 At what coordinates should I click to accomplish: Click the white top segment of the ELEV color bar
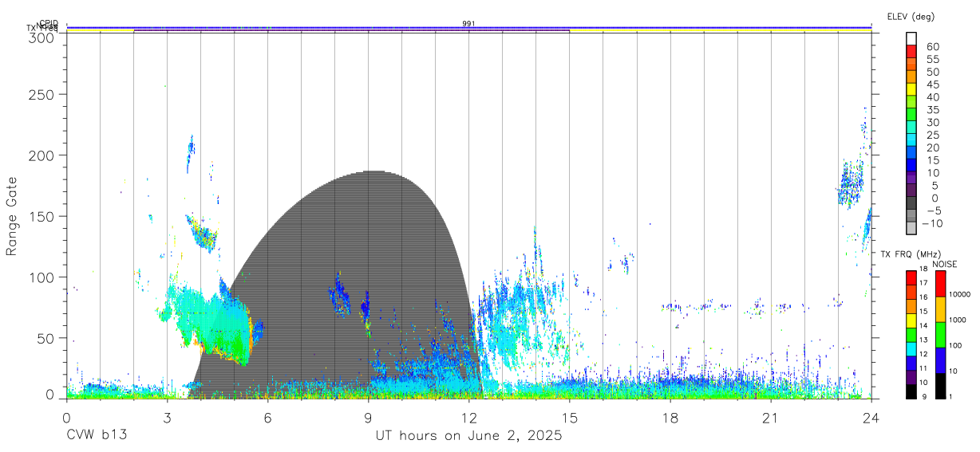tap(911, 37)
